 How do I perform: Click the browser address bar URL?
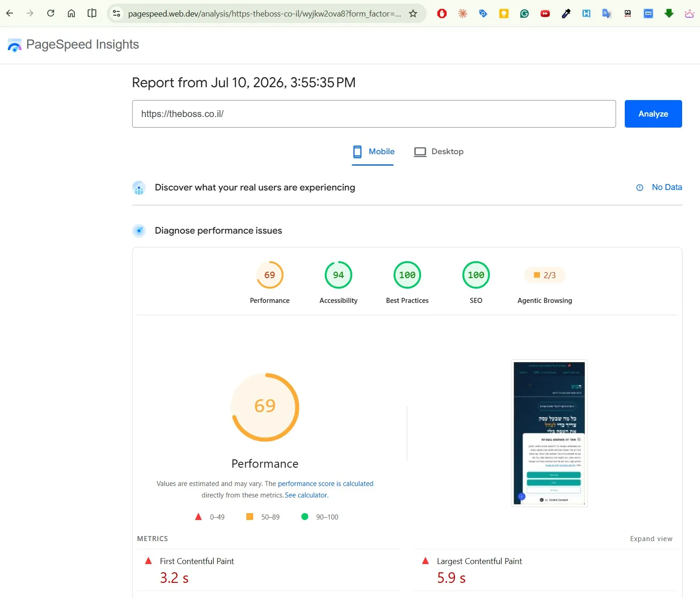pyautogui.click(x=265, y=14)
